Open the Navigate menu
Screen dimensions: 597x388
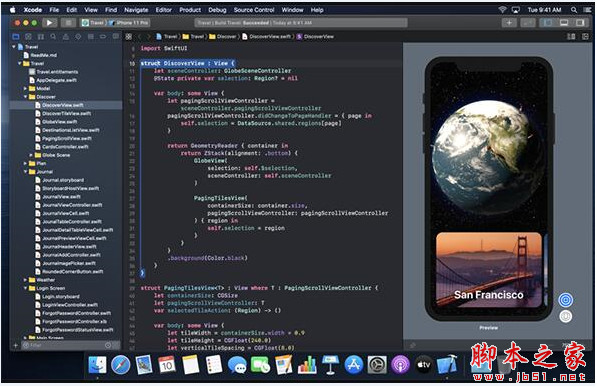(x=136, y=10)
